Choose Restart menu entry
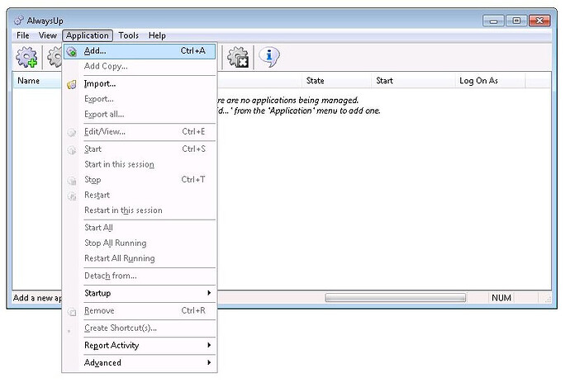 point(140,195)
